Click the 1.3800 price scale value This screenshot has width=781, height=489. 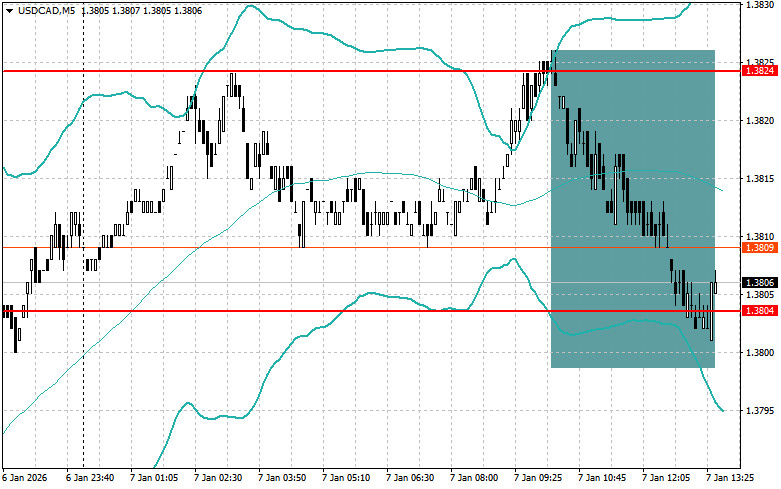click(x=760, y=353)
